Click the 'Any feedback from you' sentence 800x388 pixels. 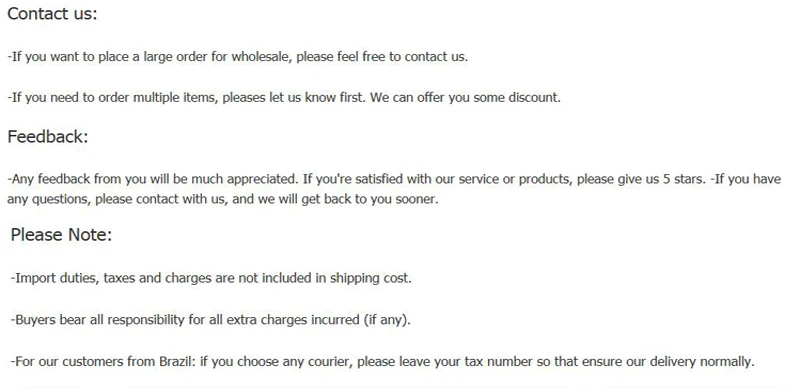(x=153, y=179)
